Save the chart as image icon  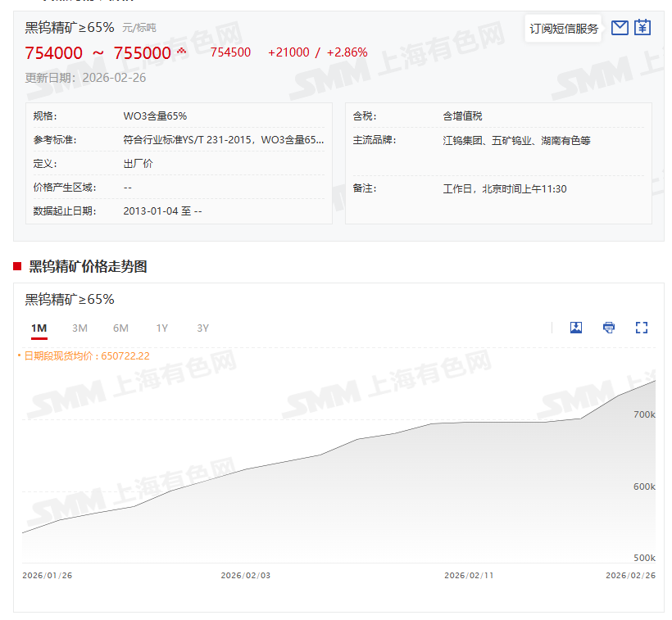(576, 328)
